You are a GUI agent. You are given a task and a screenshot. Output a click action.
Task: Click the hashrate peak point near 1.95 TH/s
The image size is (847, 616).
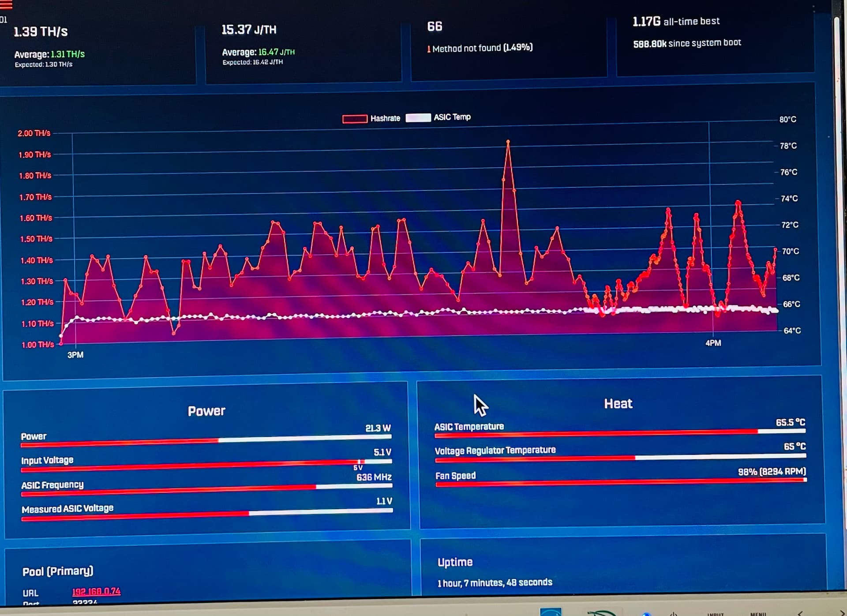tap(508, 142)
